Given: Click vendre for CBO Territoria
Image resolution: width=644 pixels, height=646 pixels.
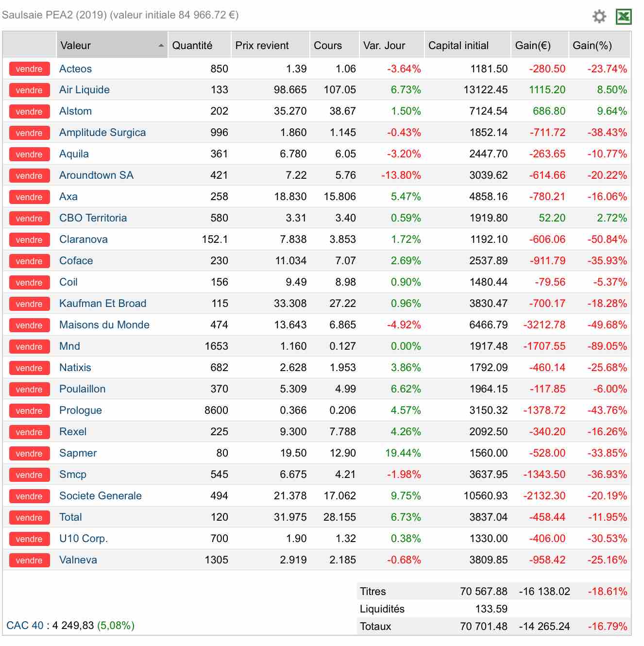Looking at the screenshot, I should pos(29,219).
